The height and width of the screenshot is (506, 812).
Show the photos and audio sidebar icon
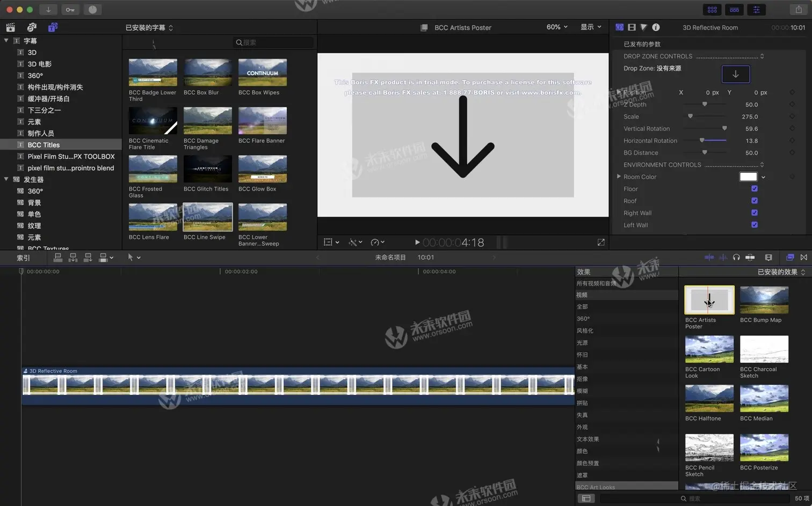(x=32, y=27)
